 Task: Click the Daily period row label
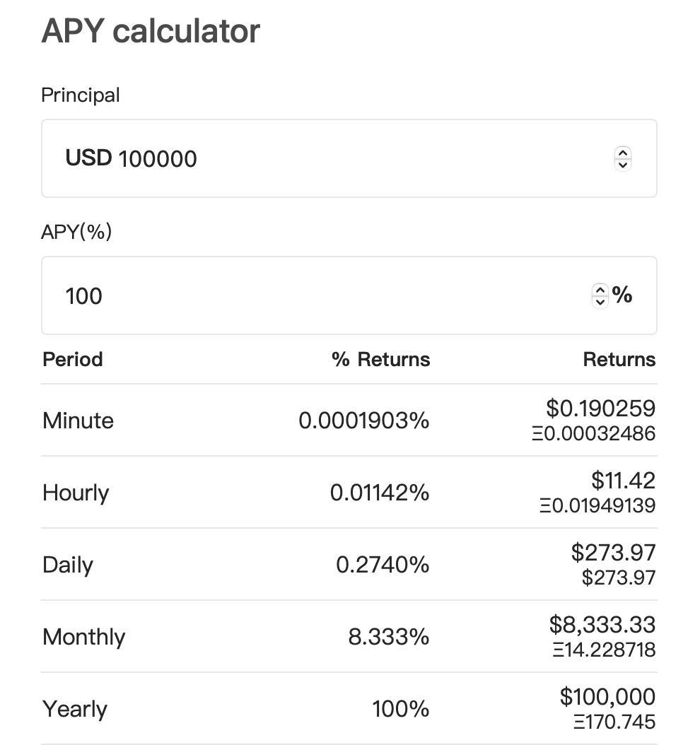coord(68,565)
